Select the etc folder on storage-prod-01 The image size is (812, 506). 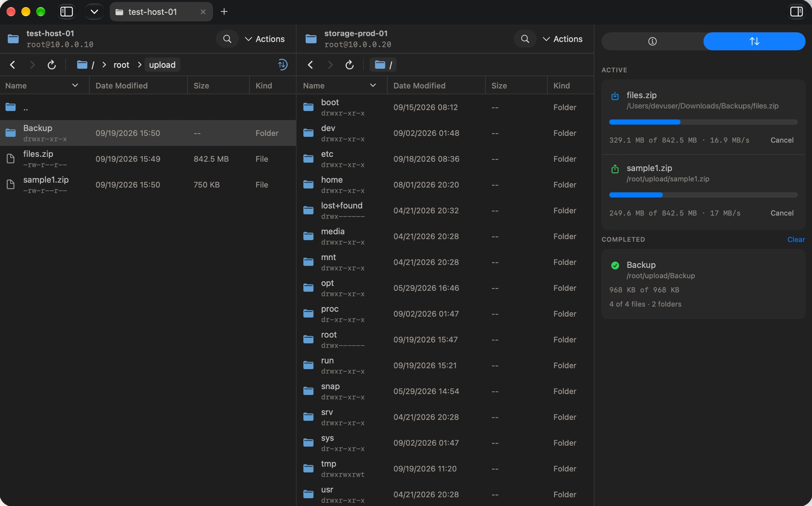445,159
